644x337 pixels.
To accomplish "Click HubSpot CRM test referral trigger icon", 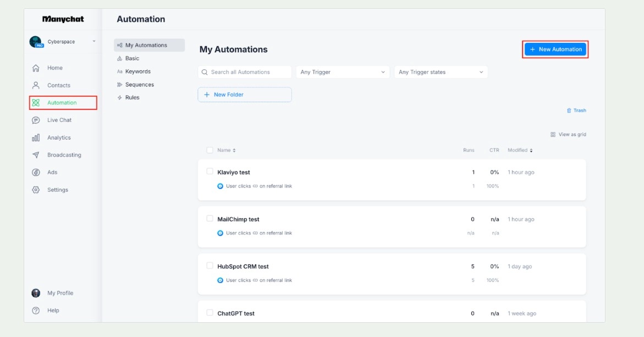I will [220, 280].
